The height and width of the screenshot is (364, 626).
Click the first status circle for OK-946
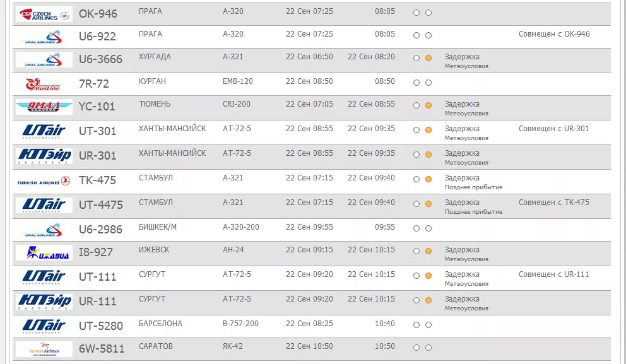[x=416, y=13]
